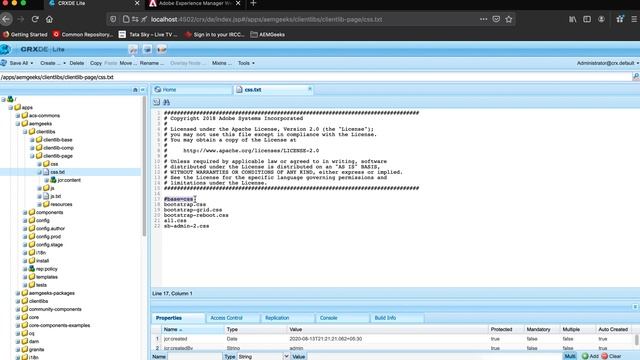Click the Save All disk icon

4,63
